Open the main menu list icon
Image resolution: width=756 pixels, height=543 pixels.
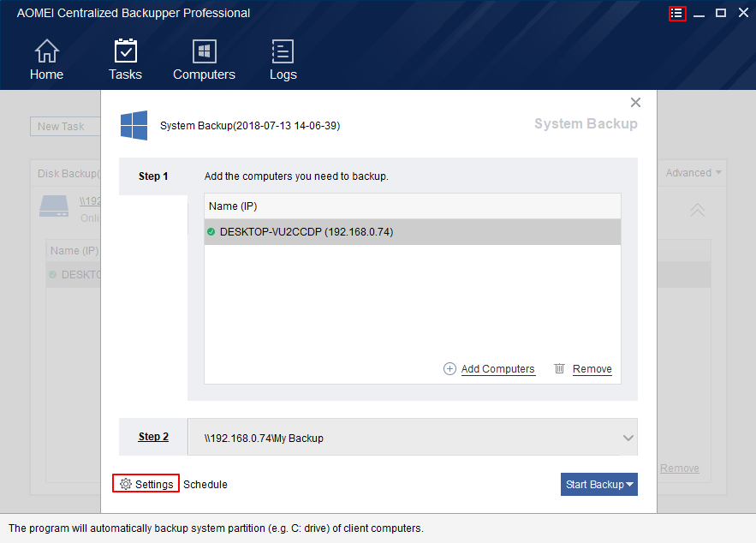pyautogui.click(x=677, y=14)
